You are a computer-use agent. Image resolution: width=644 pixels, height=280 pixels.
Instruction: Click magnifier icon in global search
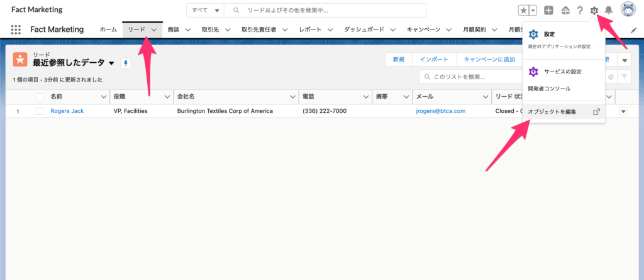(236, 10)
